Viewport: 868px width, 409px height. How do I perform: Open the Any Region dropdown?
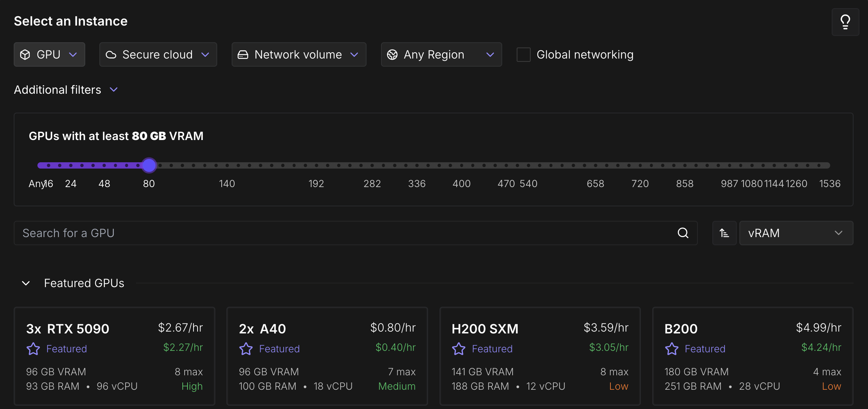[x=441, y=55]
